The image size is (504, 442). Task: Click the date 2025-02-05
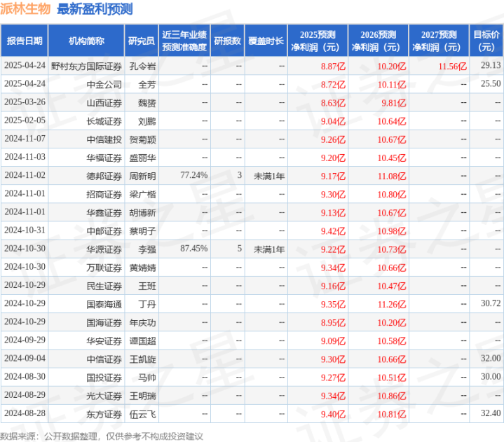coord(25,120)
